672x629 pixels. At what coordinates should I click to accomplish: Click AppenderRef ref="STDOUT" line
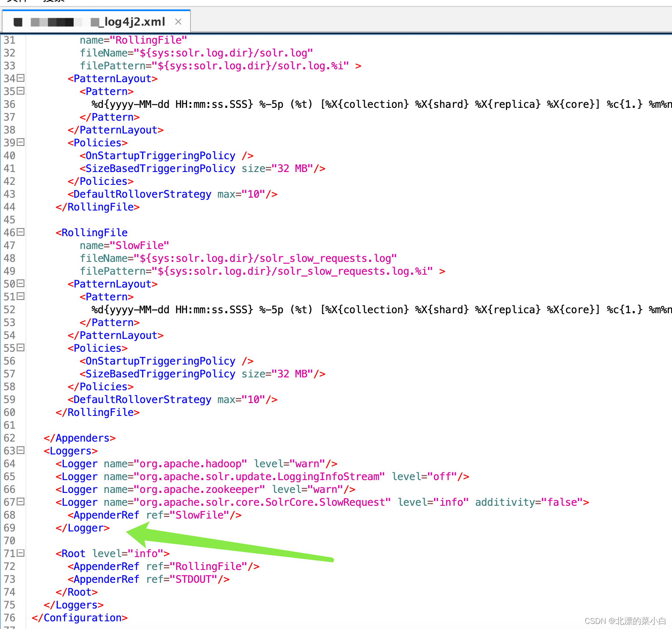click(149, 579)
